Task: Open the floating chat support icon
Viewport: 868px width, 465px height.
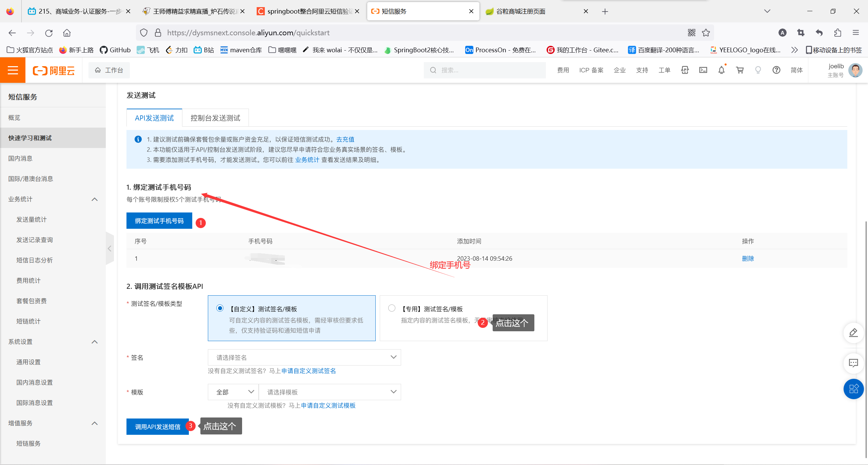Action: (x=853, y=363)
